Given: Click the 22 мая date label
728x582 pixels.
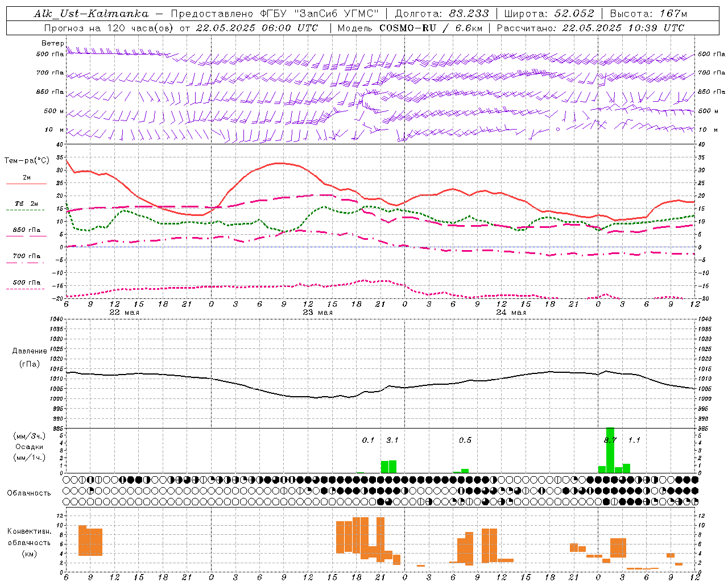Looking at the screenshot, I should pyautogui.click(x=124, y=313).
